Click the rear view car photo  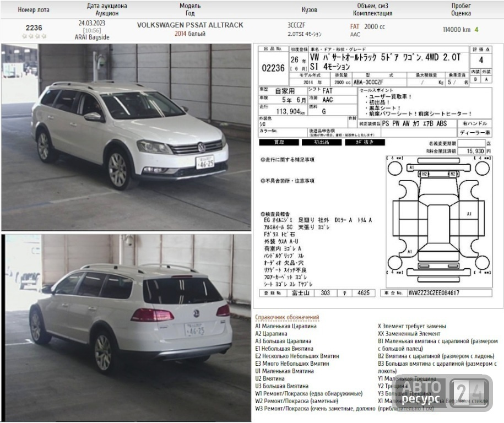pyautogui.click(x=126, y=327)
